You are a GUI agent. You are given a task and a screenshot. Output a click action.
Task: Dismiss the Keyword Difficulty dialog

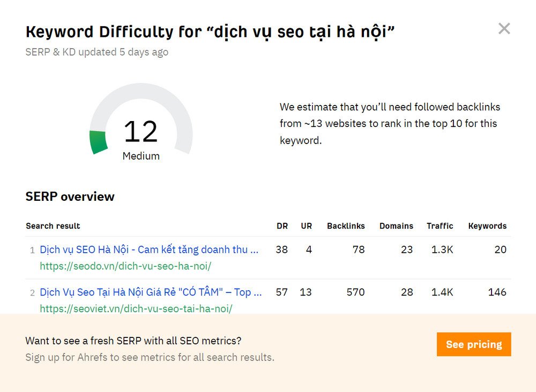[x=504, y=28]
